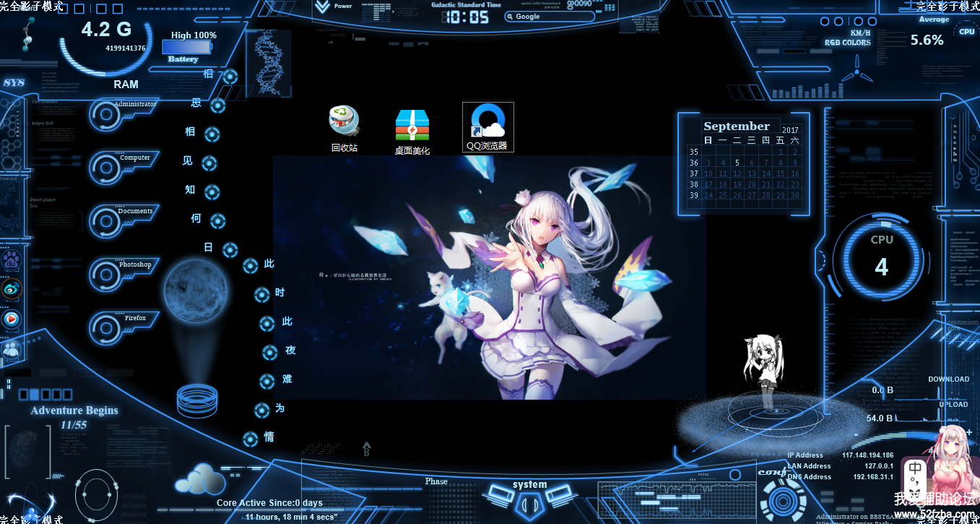Screen dimensions: 980x524
Task: Click the ring beside 难
Action: (x=267, y=382)
